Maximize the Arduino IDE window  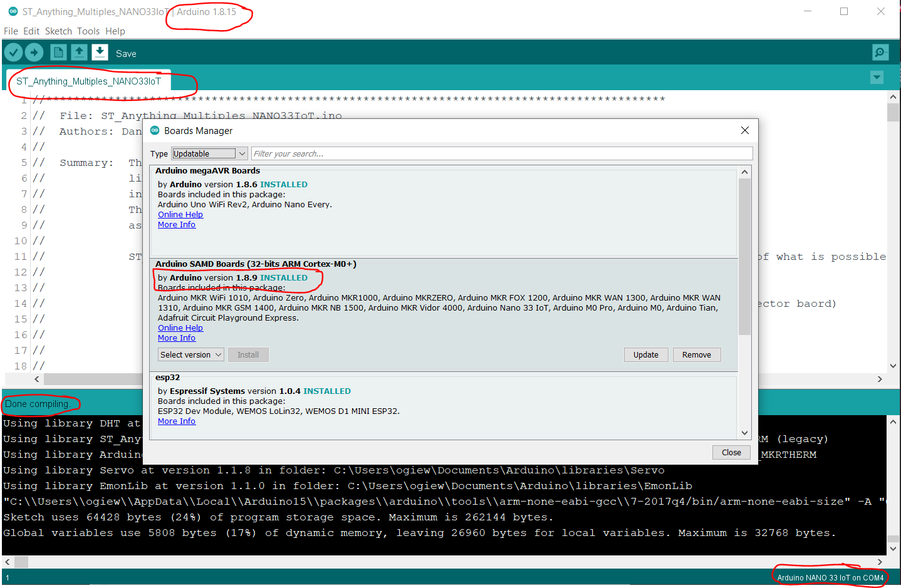844,11
